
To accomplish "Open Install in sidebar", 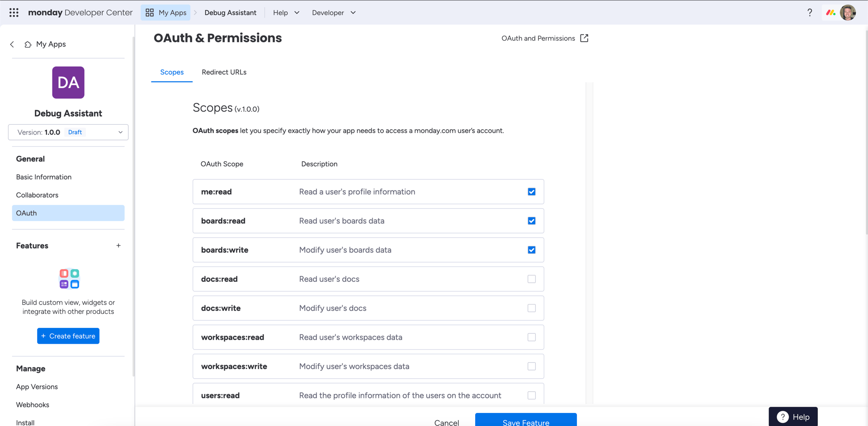I will pos(25,422).
